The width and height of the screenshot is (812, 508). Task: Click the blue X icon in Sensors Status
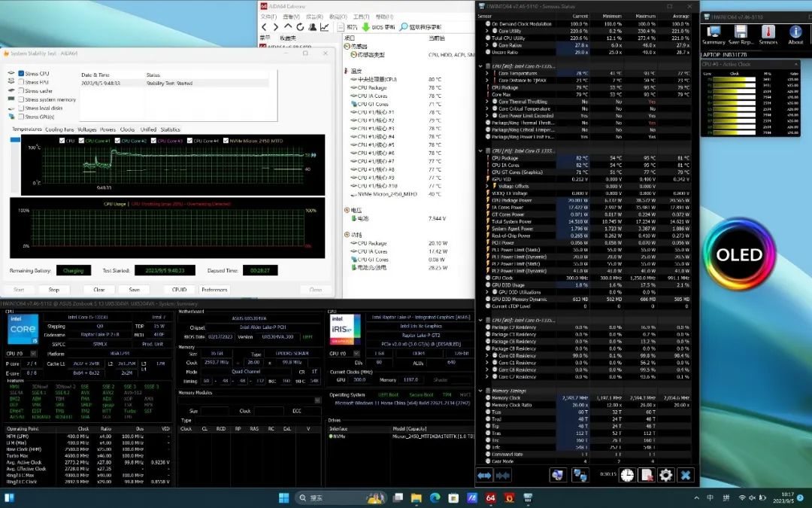click(x=685, y=475)
